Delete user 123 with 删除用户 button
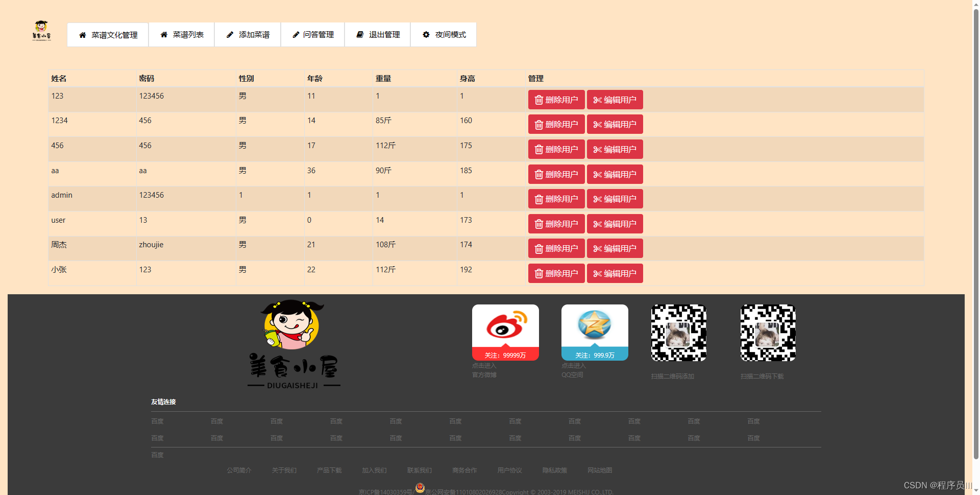This screenshot has height=495, width=980. 556,100
